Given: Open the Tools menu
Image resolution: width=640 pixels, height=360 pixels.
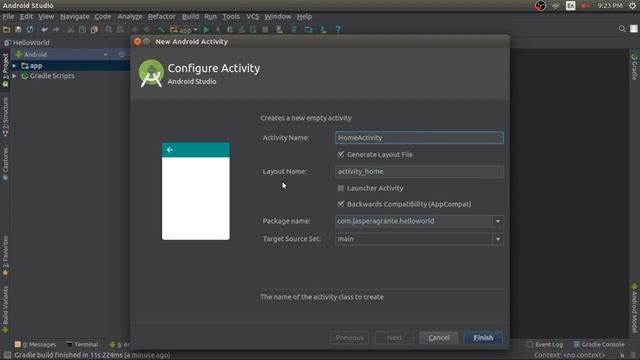Looking at the screenshot, I should pyautogui.click(x=231, y=17).
